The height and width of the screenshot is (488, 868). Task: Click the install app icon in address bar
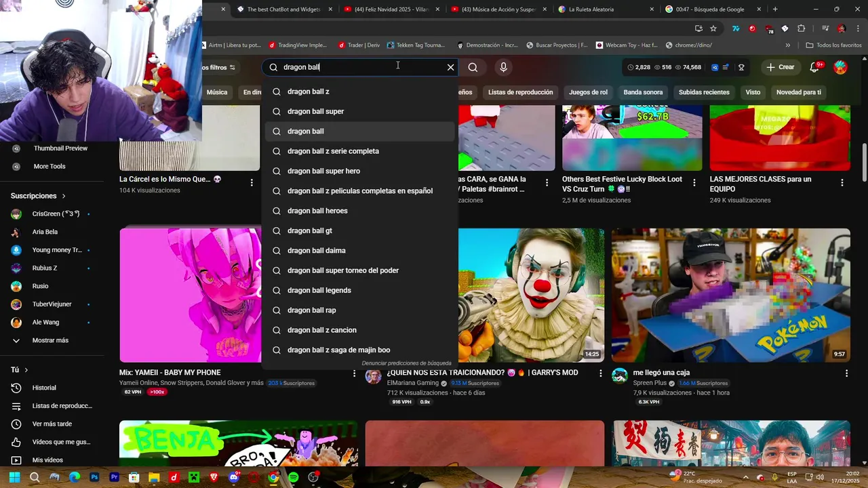(698, 28)
